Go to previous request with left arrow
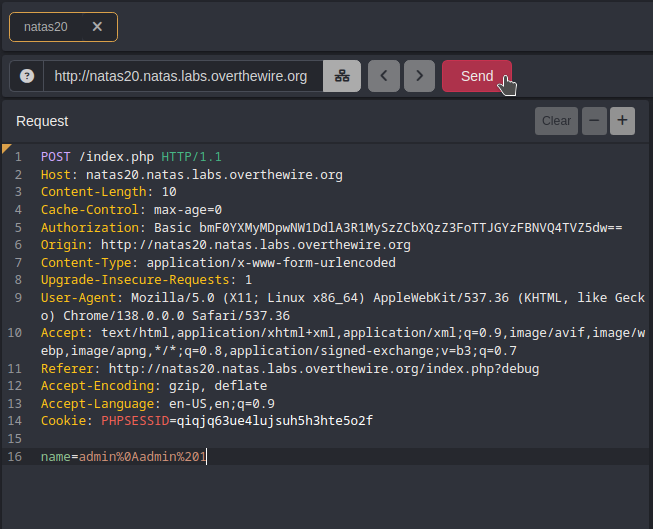Screen dimensions: 653x529 [x=384, y=76]
